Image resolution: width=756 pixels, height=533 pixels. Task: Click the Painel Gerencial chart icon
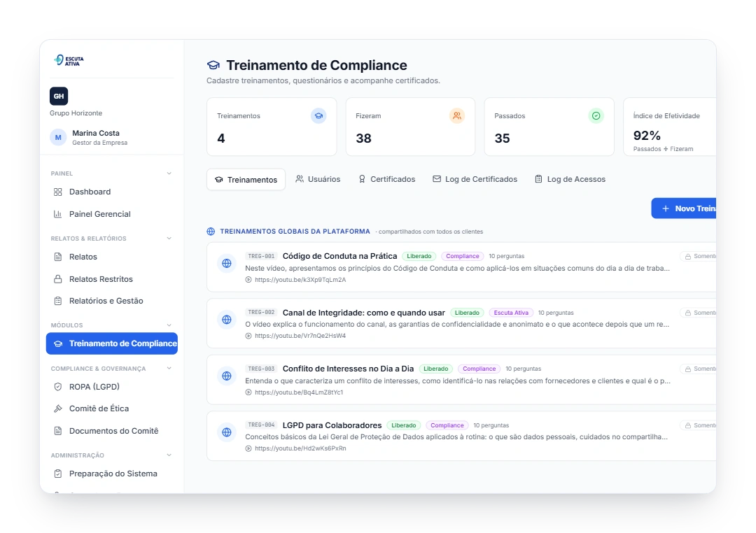(58, 214)
